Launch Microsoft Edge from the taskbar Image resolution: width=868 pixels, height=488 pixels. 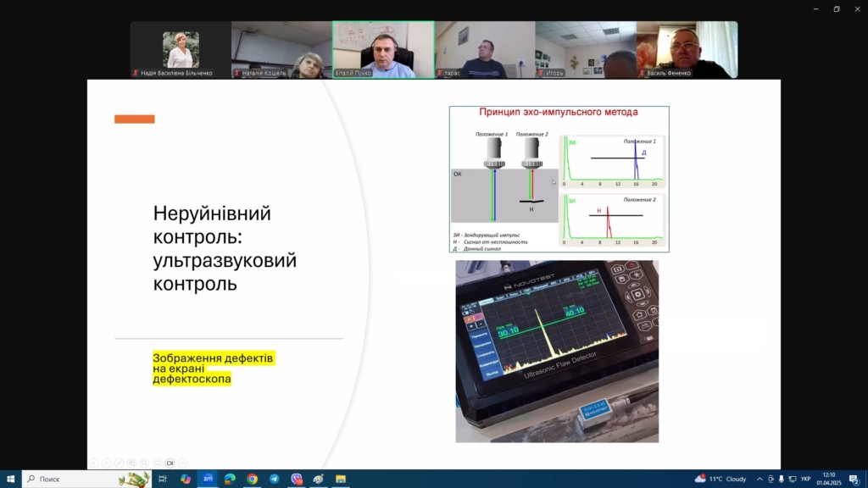coord(230,479)
